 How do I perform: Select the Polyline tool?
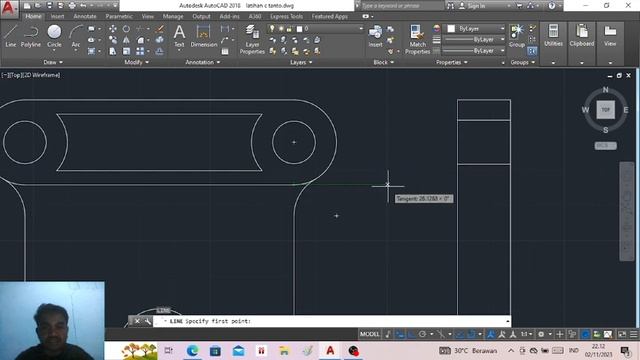[x=31, y=36]
